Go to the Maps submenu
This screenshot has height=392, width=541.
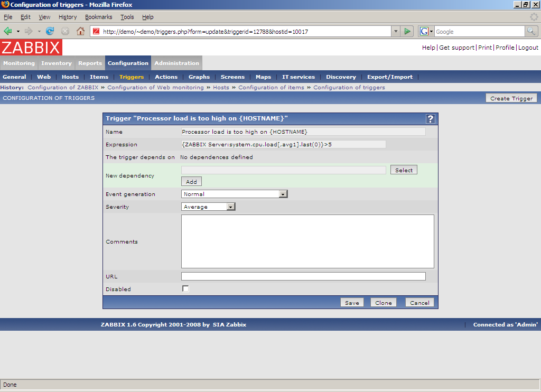(x=263, y=77)
